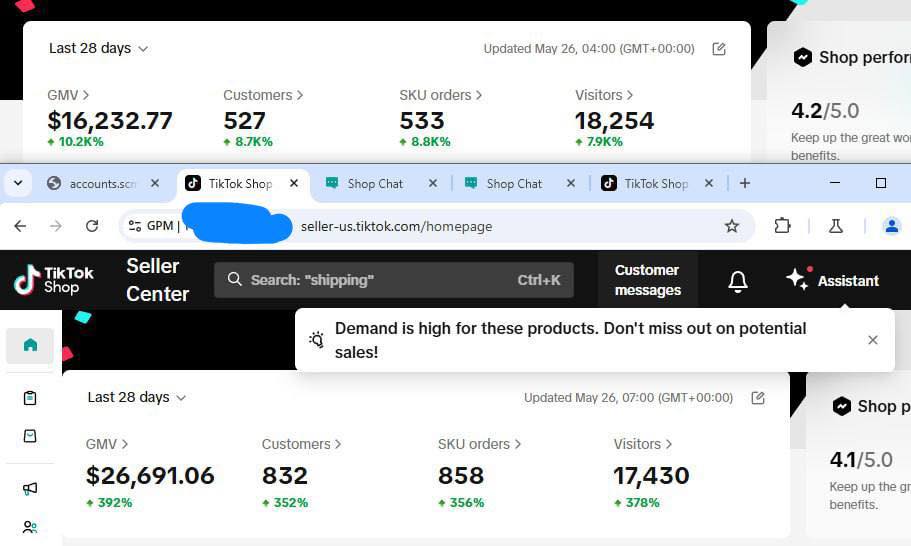Open the Orders clipboard icon in sidebar
The height and width of the screenshot is (546, 911).
coord(30,398)
